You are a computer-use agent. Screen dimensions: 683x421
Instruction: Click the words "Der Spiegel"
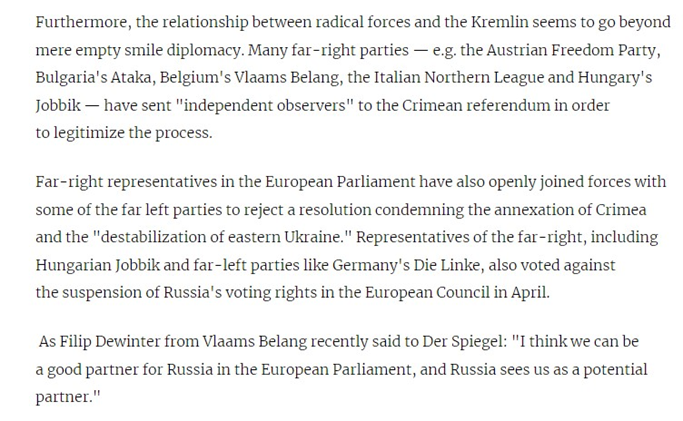[x=462, y=341]
